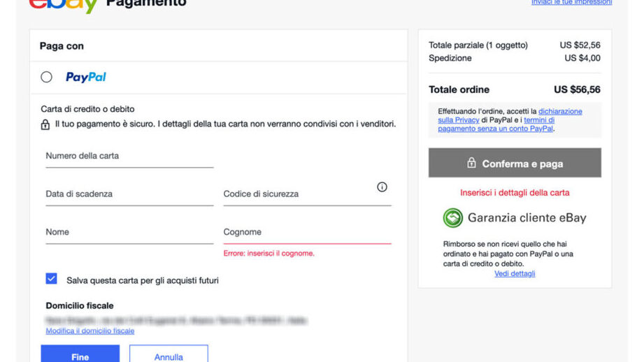The width and height of the screenshot is (644, 362).
Task: Click the Codice di sicurezza field
Action: coord(307,194)
